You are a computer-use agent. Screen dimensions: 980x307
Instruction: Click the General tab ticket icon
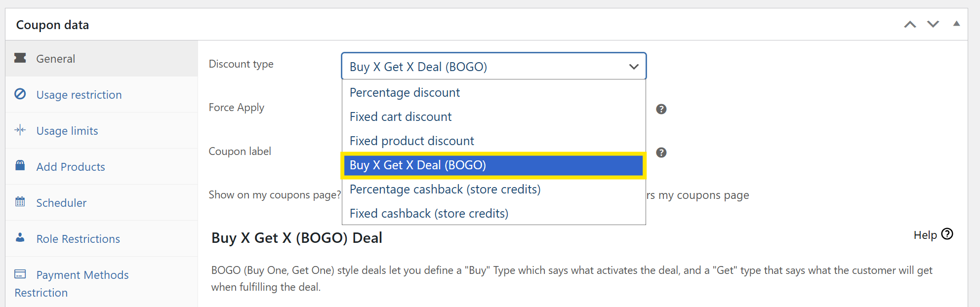pos(20,58)
